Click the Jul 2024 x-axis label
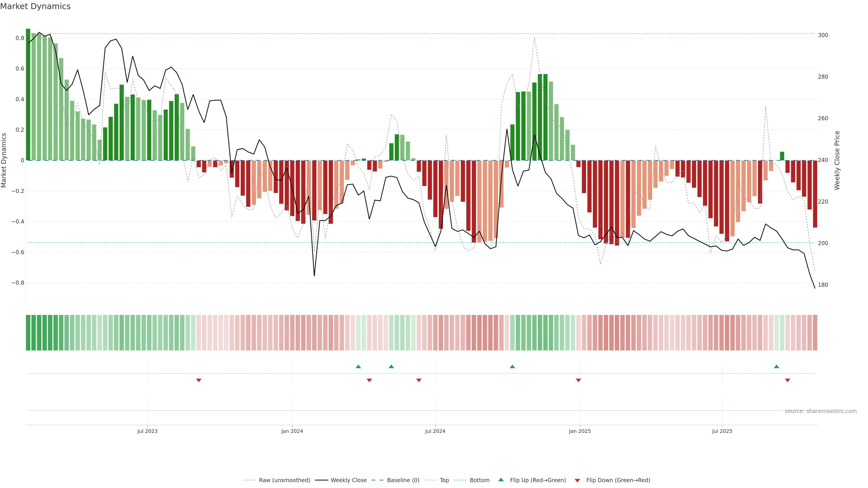Viewport: 868px width, 488px height. [x=435, y=431]
